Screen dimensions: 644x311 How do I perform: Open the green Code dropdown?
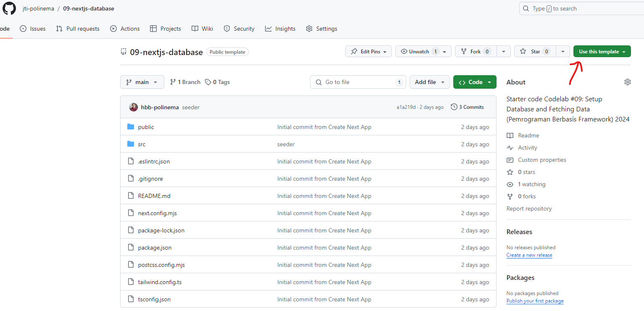475,82
